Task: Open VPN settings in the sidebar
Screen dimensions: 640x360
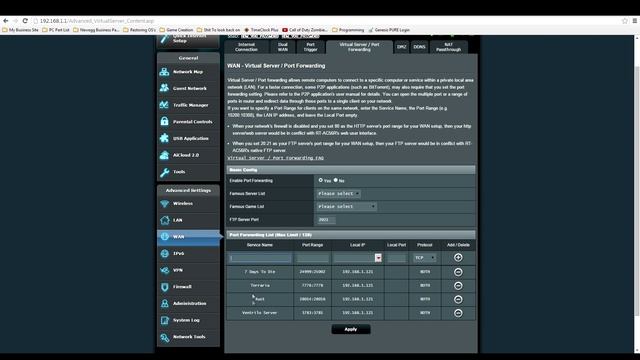Action: pos(188,270)
